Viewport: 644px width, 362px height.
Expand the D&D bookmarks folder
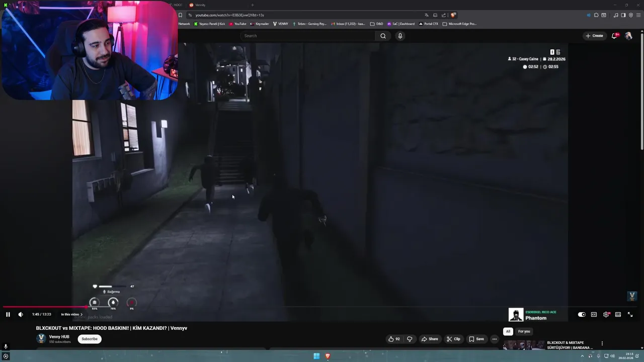(x=376, y=24)
